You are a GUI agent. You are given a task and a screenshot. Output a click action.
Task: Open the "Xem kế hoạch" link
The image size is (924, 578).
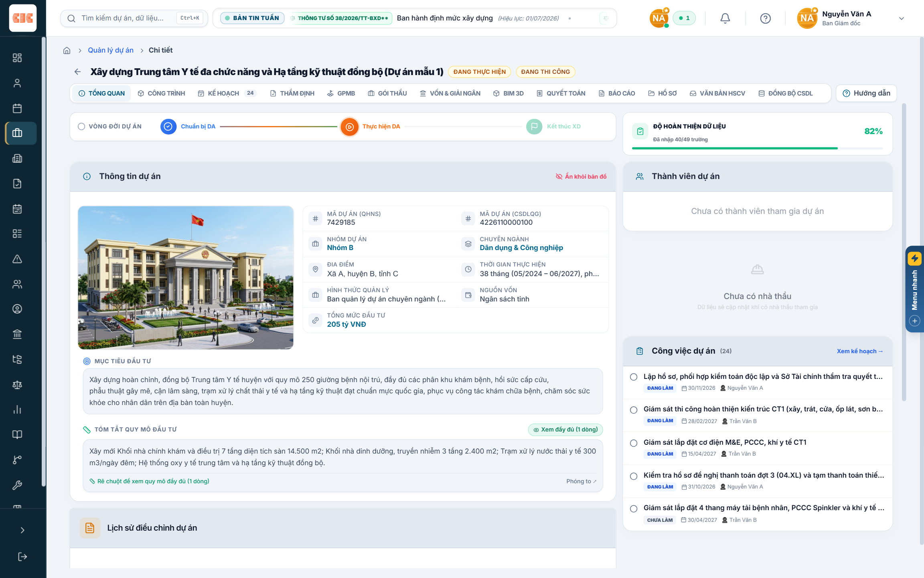click(860, 351)
